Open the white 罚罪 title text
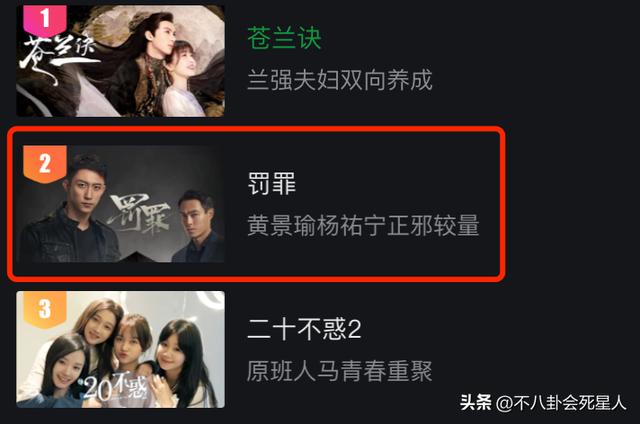The width and height of the screenshot is (640, 424). click(x=272, y=183)
